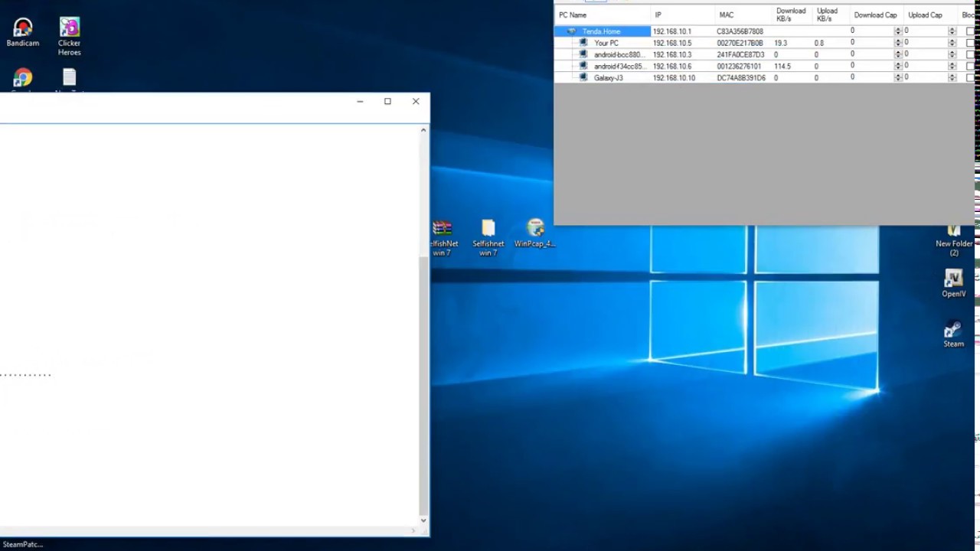Select the Galaxy-J3 device row

tap(766, 77)
